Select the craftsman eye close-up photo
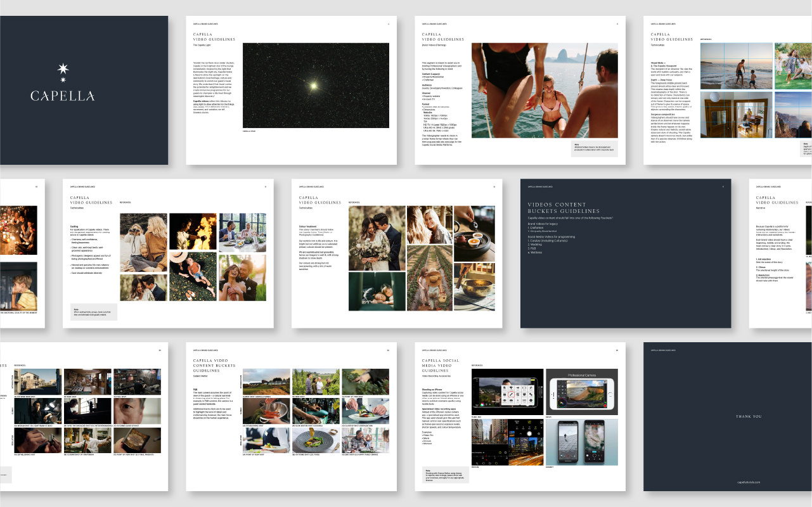812x507 pixels. (136, 411)
